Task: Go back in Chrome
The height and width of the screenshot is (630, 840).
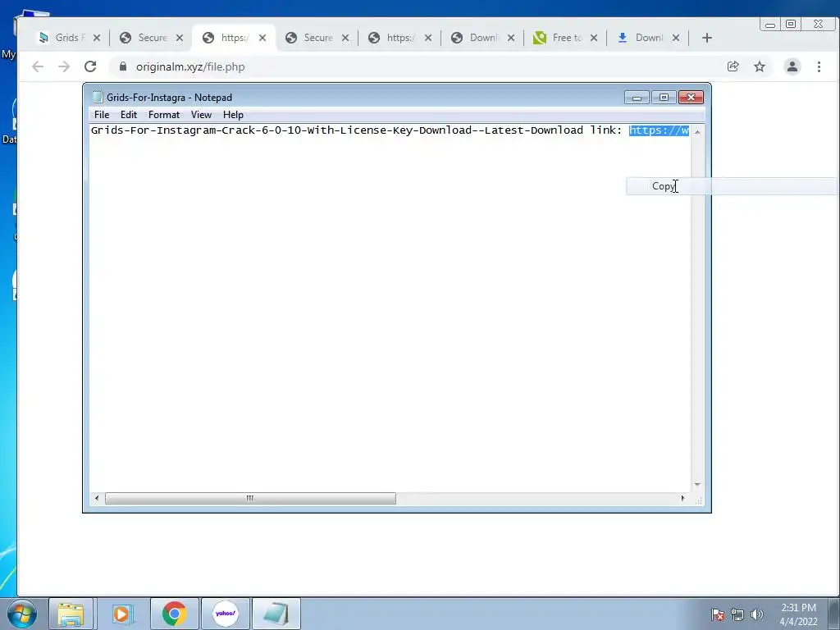Action: (x=38, y=66)
